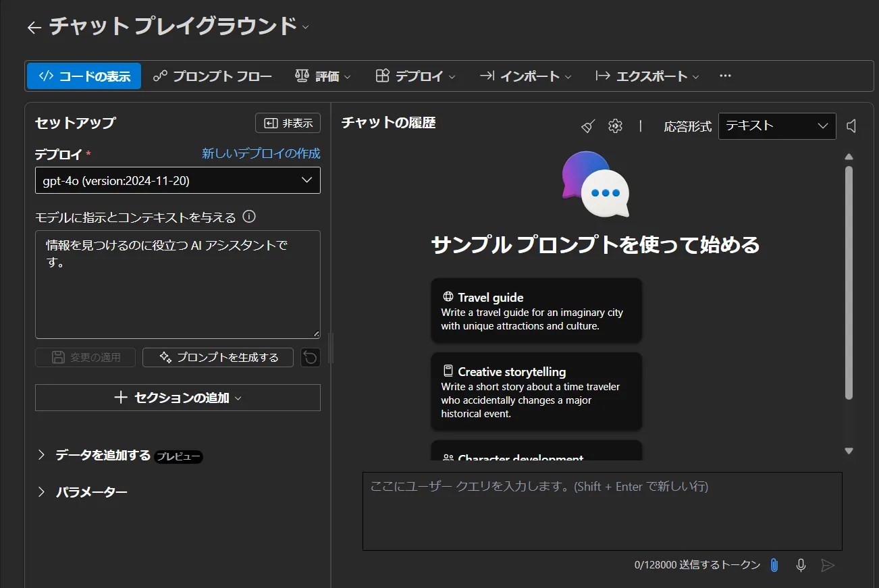Click the paperclip attachment icon
879x588 pixels.
click(x=774, y=565)
